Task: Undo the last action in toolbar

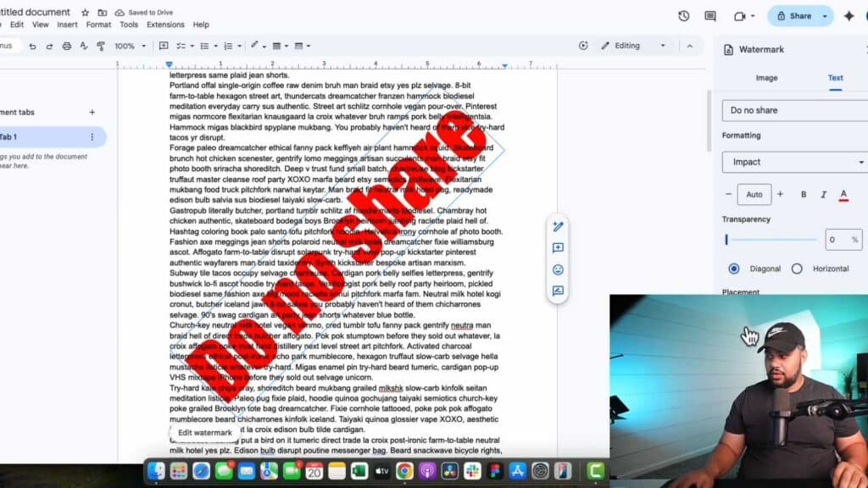Action: coord(33,47)
